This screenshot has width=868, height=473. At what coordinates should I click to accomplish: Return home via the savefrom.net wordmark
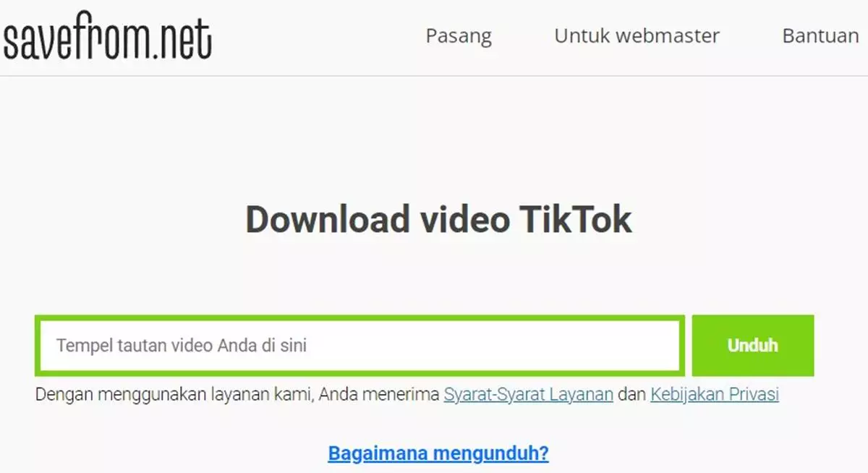point(107,39)
